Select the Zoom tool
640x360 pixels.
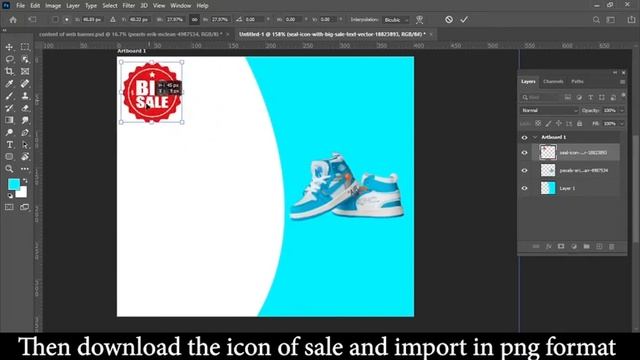pyautogui.click(x=9, y=169)
